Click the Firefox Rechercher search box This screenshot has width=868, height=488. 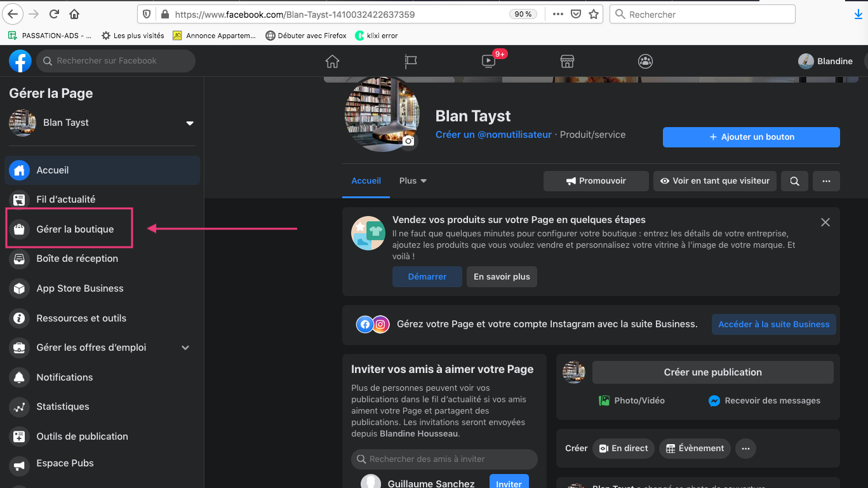(x=702, y=14)
